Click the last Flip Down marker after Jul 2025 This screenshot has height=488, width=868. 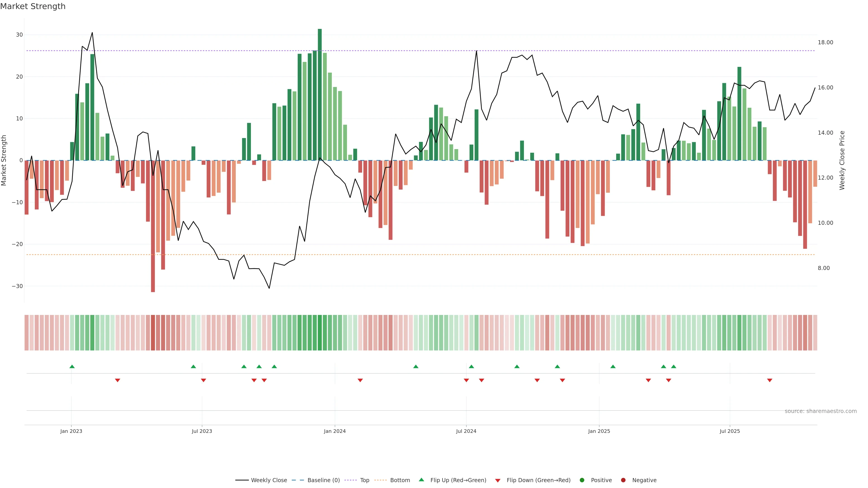pyautogui.click(x=770, y=380)
